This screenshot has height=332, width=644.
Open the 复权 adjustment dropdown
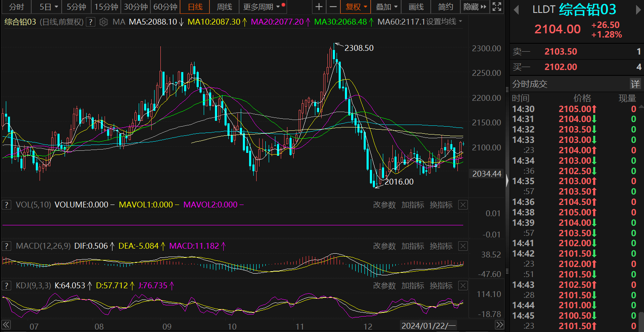[356, 7]
